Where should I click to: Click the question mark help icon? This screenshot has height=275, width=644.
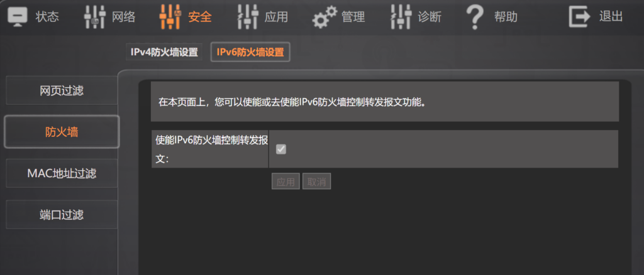475,17
